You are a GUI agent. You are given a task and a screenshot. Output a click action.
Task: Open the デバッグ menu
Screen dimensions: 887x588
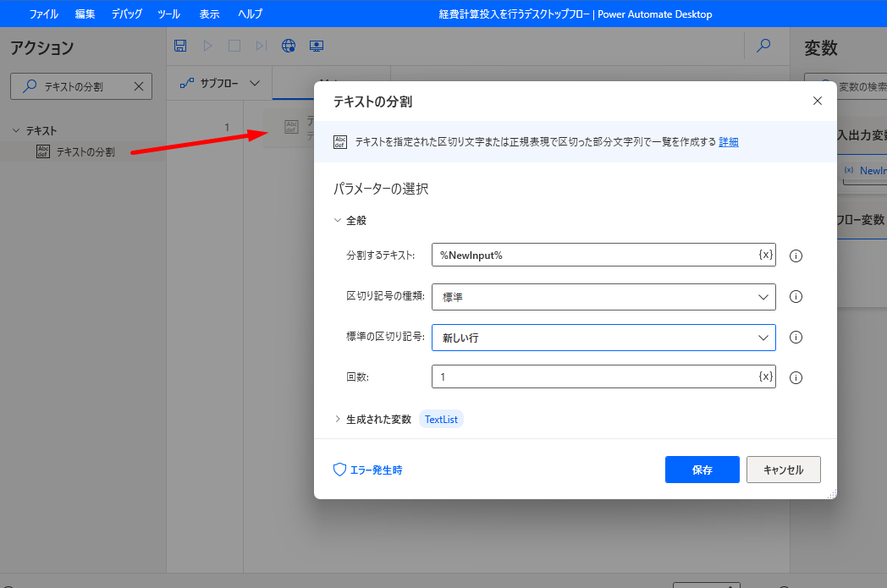[127, 14]
